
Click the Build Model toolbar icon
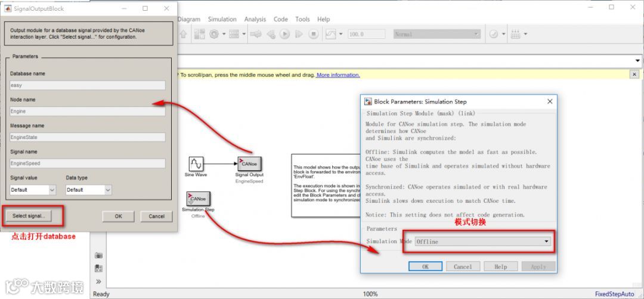[515, 35]
